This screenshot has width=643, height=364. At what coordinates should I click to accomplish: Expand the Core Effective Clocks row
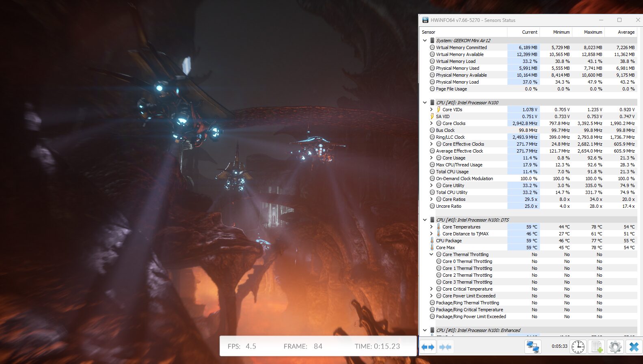(431, 144)
